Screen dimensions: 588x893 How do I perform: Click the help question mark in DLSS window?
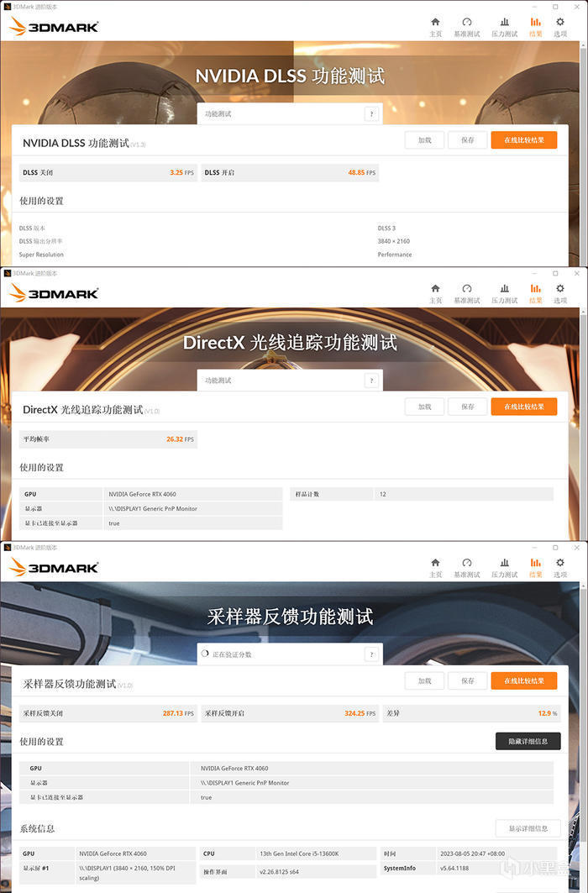pyautogui.click(x=371, y=114)
